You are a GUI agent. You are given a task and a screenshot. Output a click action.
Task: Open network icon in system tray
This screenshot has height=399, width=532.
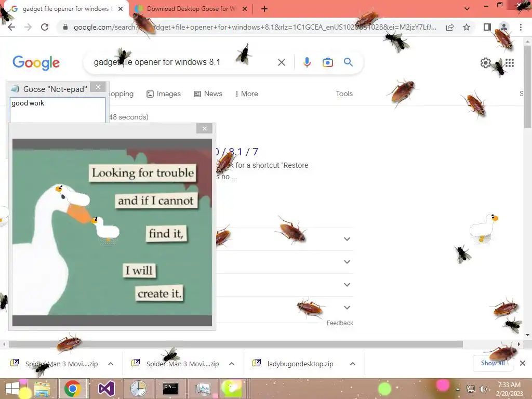click(x=471, y=389)
